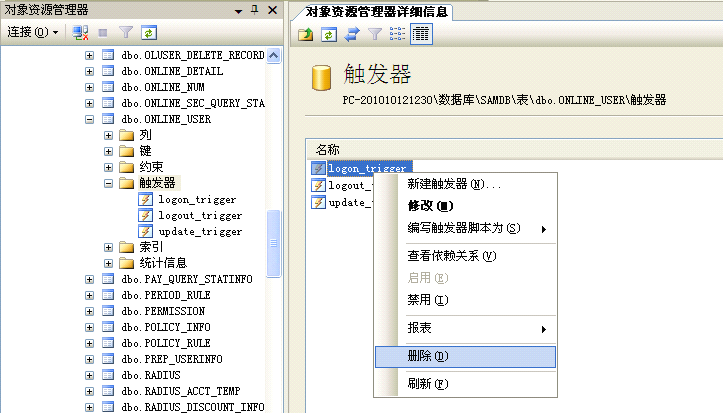The width and height of the screenshot is (723, 413).
Task: Click the refresh icon in Object Explorer toolbar
Action: pos(148,32)
